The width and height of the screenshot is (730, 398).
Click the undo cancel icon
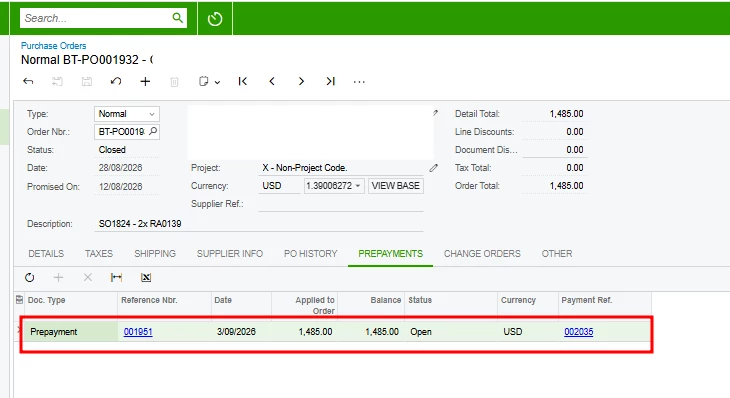coord(116,81)
